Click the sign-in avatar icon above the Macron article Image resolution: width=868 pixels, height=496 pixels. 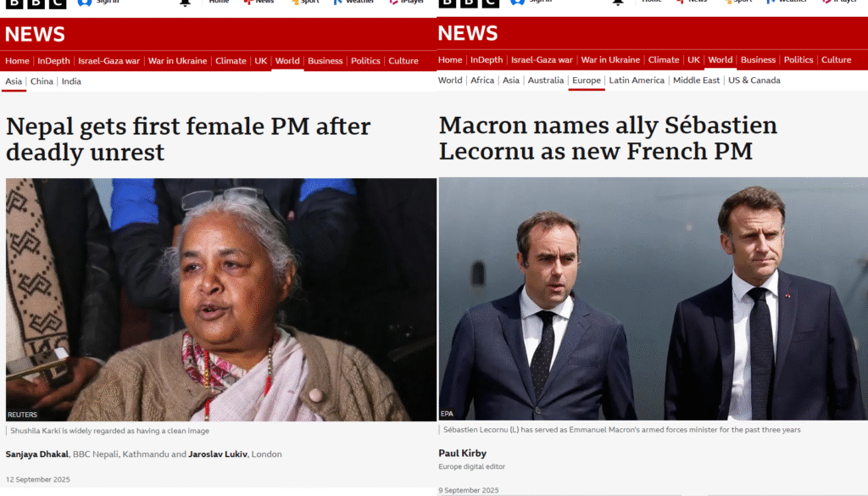(x=515, y=3)
